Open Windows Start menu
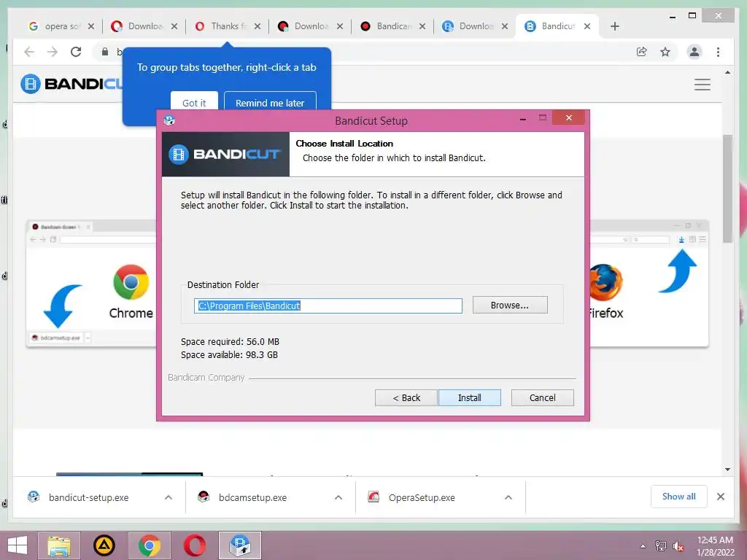747x560 pixels. [18, 545]
